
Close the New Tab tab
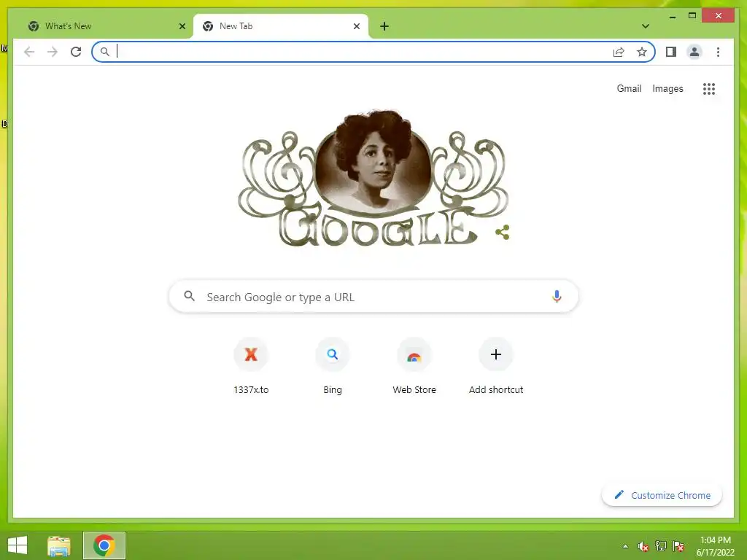pyautogui.click(x=356, y=26)
